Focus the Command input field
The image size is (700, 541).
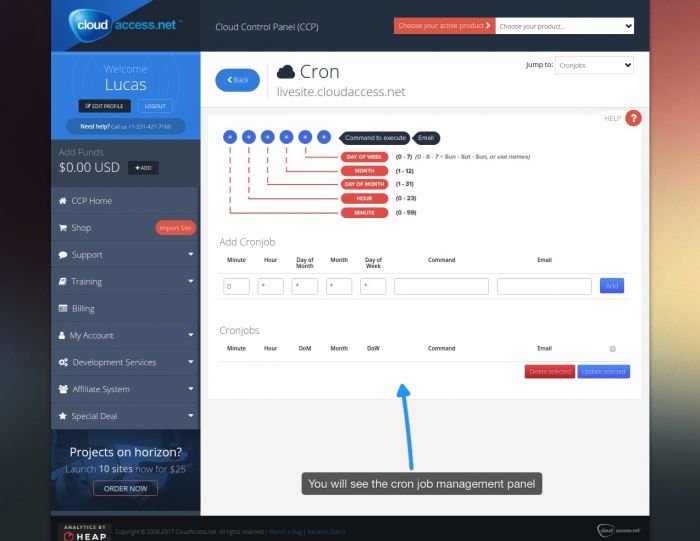442,286
